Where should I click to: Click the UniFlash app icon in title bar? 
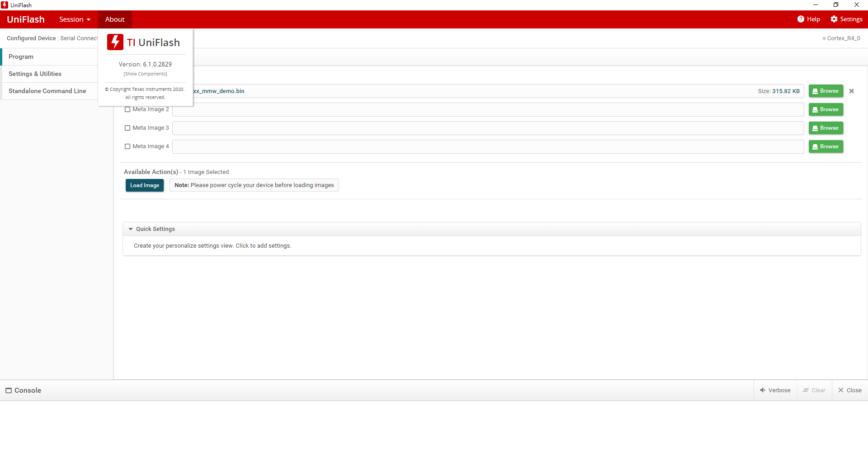5,5
